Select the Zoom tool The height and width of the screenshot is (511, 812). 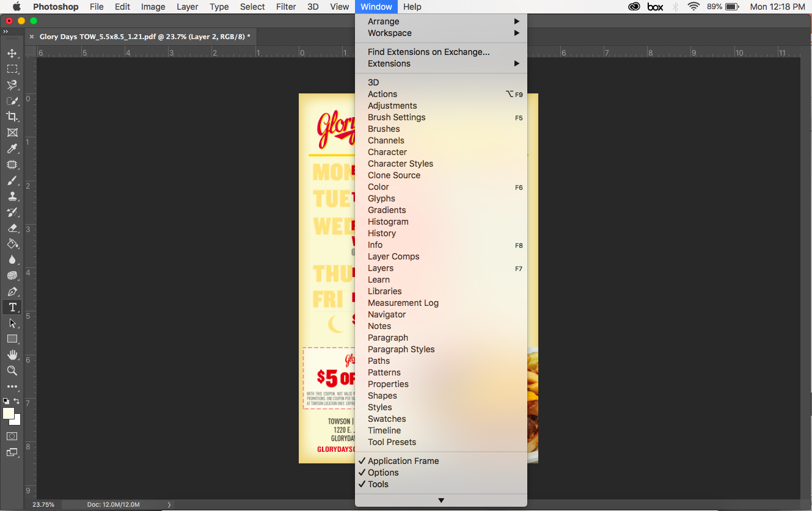click(12, 371)
